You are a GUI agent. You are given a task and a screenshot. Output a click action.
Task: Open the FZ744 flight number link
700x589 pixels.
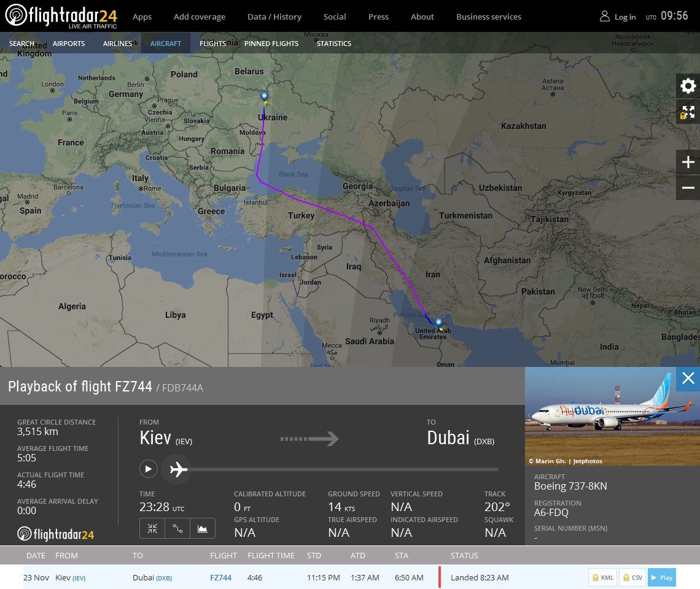click(220, 577)
